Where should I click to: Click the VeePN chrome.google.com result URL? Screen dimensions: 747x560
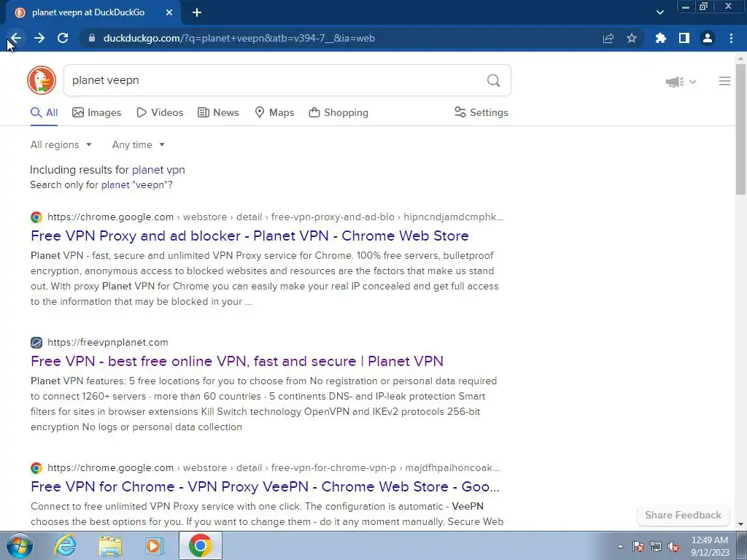coord(274,467)
